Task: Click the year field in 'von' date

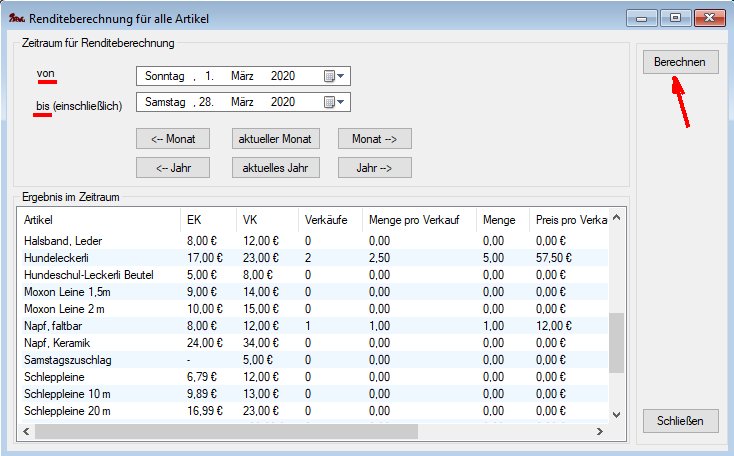Action: (284, 76)
